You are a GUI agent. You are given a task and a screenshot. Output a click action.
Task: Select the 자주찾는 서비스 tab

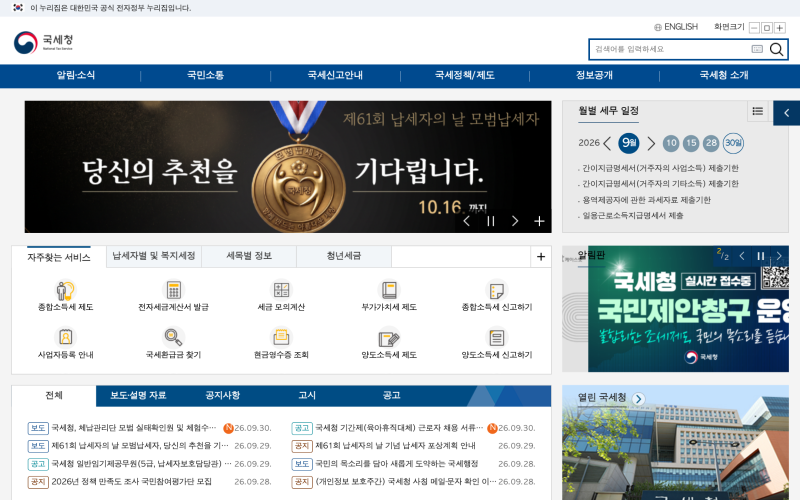coord(59,257)
